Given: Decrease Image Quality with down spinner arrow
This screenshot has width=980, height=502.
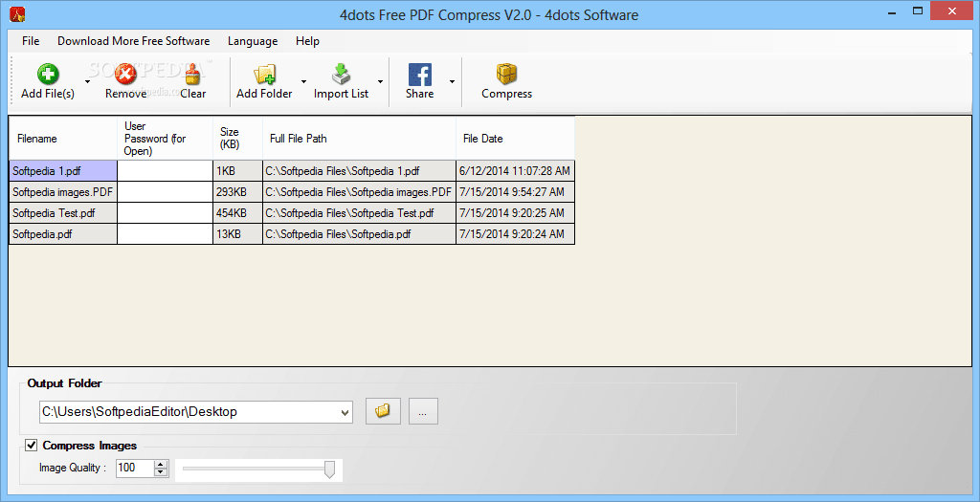Looking at the screenshot, I should point(161,472).
